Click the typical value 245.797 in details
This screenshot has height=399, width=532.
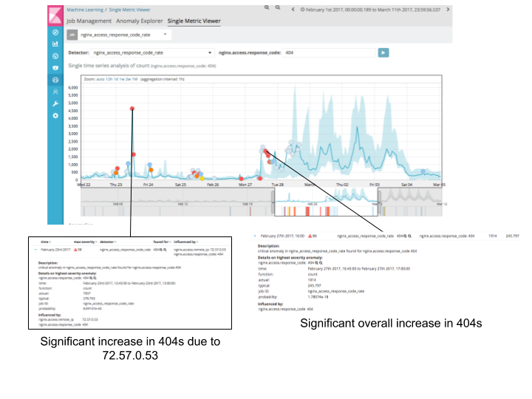315,286
